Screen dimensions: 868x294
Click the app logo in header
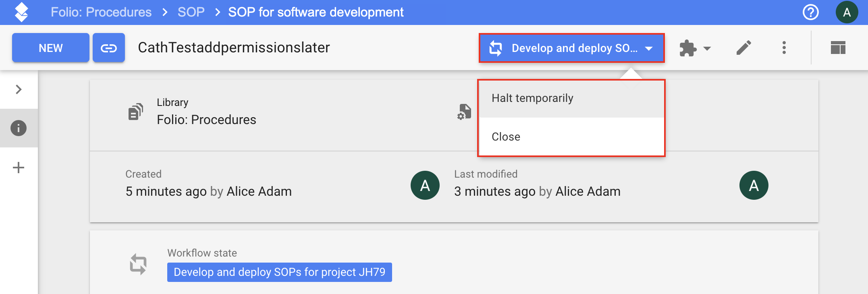pos(21,12)
